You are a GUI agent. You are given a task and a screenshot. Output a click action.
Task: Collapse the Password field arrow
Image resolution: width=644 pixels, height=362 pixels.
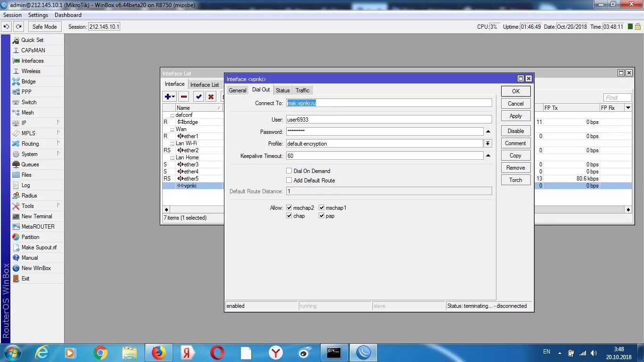(488, 132)
